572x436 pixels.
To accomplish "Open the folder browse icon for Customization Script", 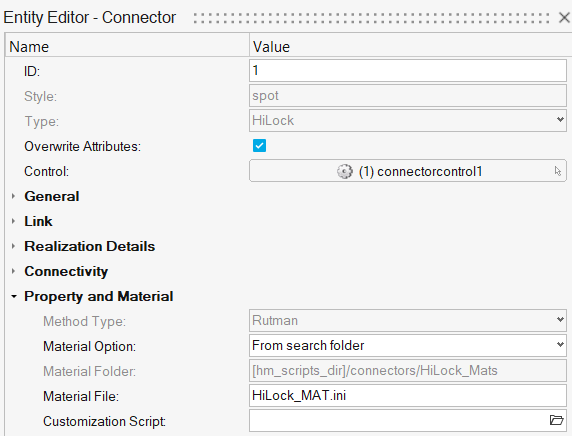I will click(x=556, y=420).
